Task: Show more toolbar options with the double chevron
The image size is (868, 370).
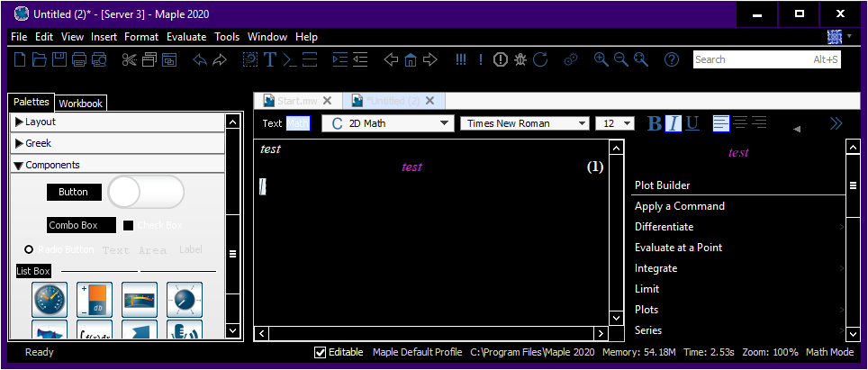Action: coord(836,123)
